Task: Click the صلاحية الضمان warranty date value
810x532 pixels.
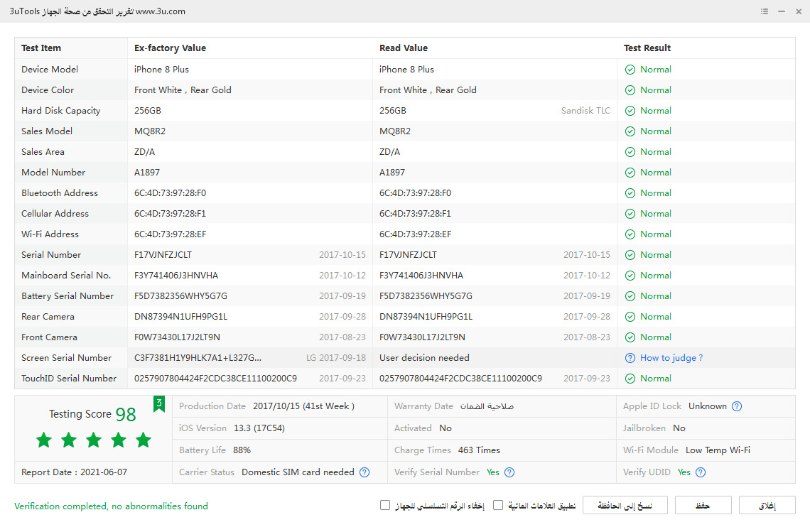Action: tap(487, 406)
